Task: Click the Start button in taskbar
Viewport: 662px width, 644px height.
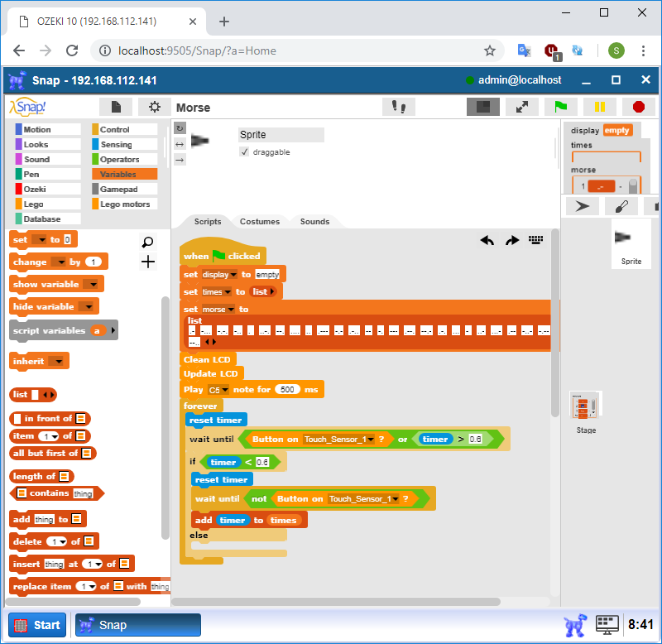Action: pyautogui.click(x=37, y=625)
